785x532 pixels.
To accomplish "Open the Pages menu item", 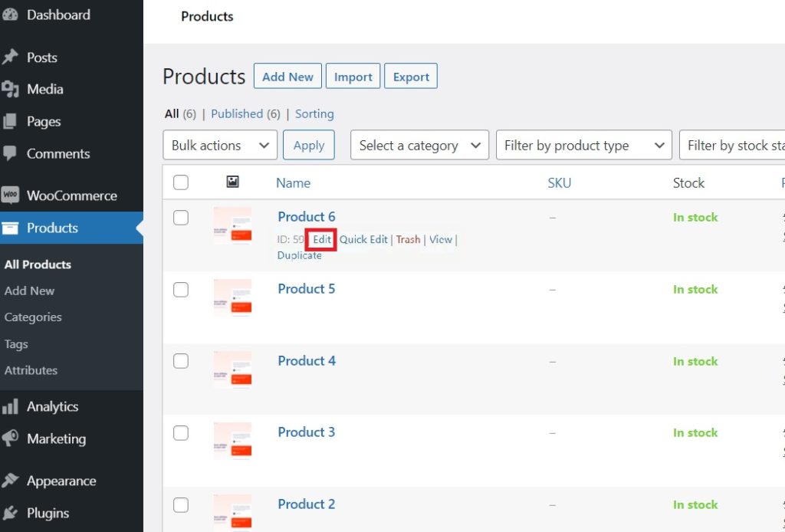I will click(44, 122).
